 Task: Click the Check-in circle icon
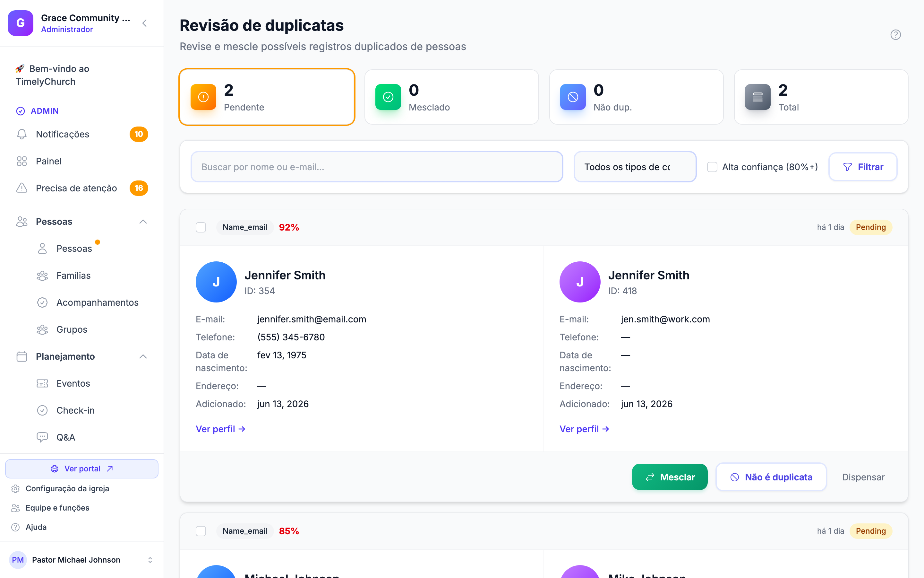tap(42, 410)
